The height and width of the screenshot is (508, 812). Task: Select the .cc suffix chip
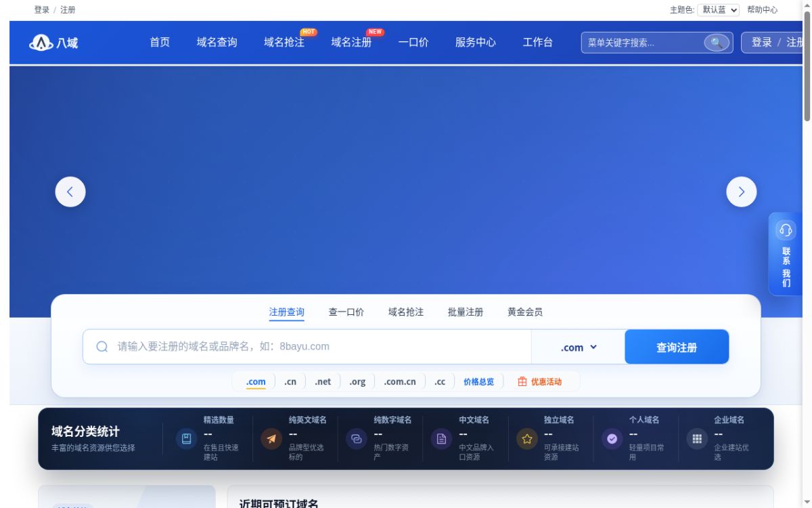tap(440, 382)
